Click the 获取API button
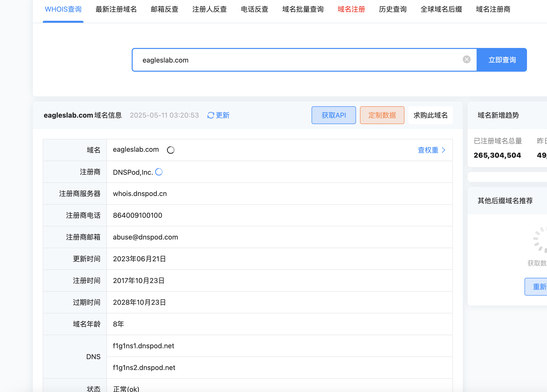Screen dimensions: 547x392 (334, 115)
